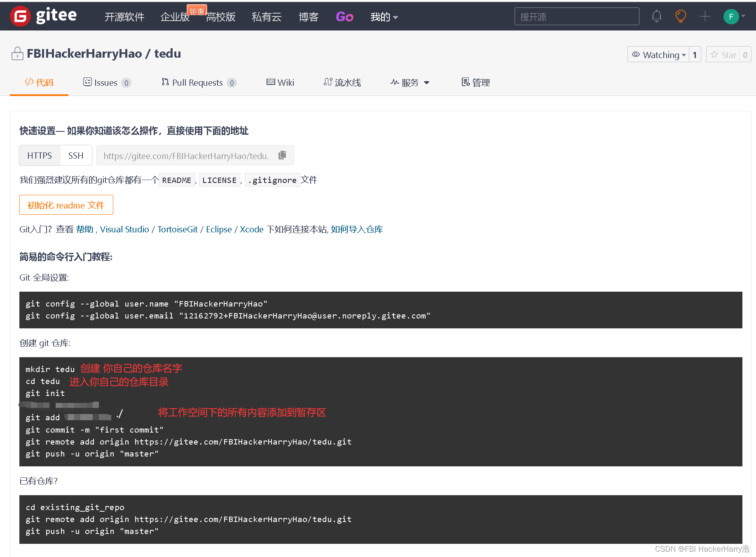Open the Issues tab
The height and width of the screenshot is (557, 756).
pyautogui.click(x=107, y=82)
